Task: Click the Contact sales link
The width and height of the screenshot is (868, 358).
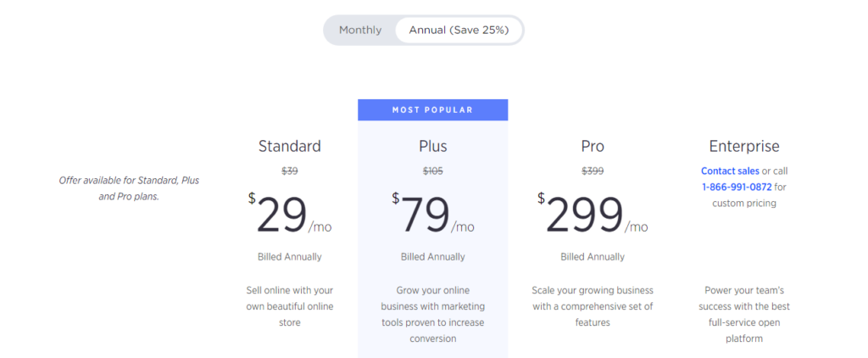Action: 730,171
